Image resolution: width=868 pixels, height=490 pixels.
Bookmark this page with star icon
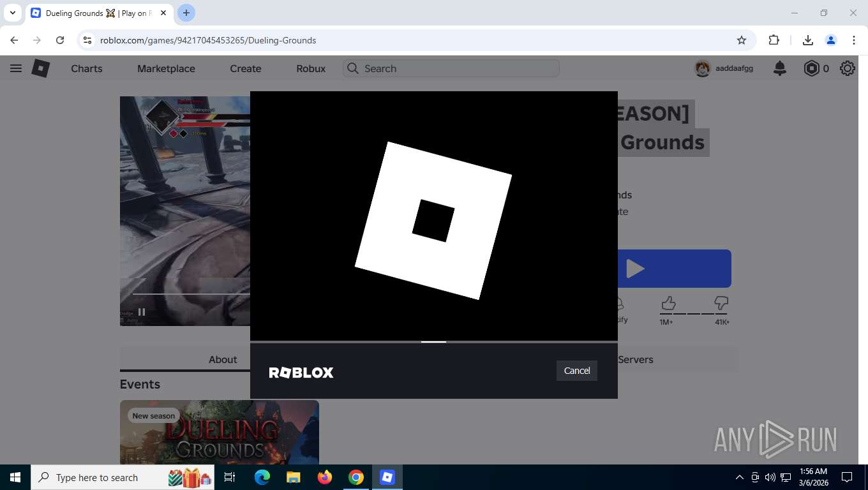(x=742, y=40)
